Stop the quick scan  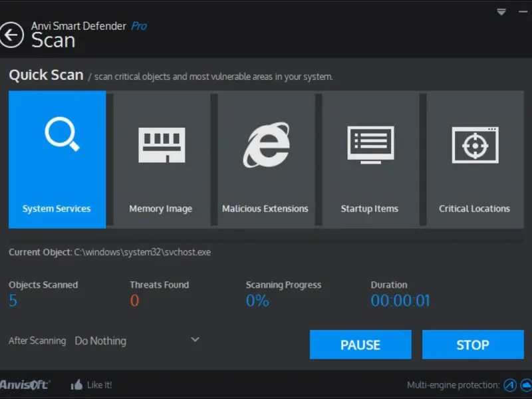[472, 345]
